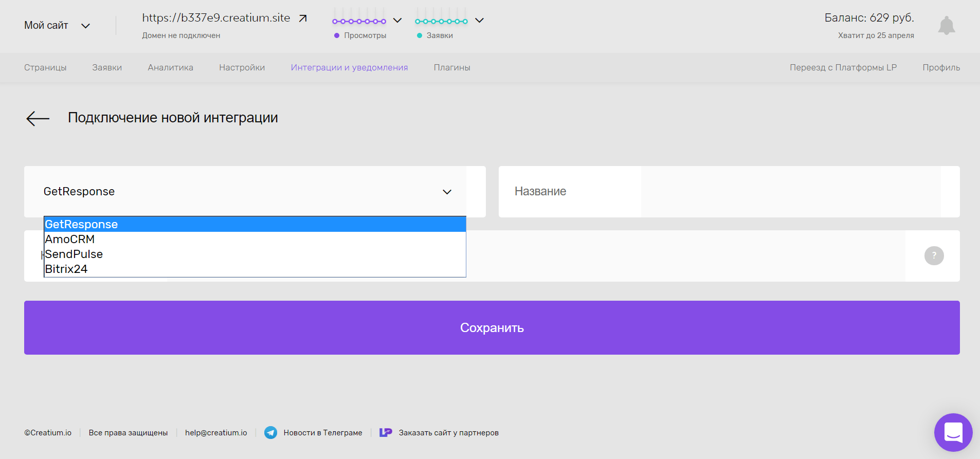The width and height of the screenshot is (980, 459).
Task: Open Новости в Телеграме link
Action: coord(323,433)
